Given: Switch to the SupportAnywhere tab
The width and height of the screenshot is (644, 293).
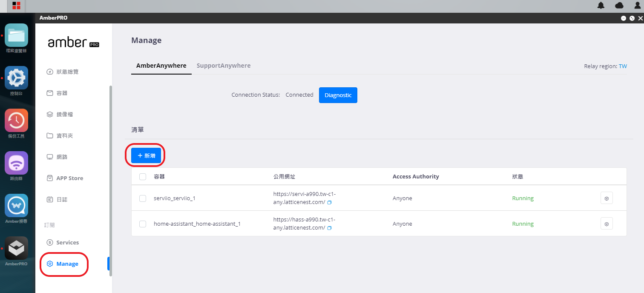Looking at the screenshot, I should coord(224,66).
